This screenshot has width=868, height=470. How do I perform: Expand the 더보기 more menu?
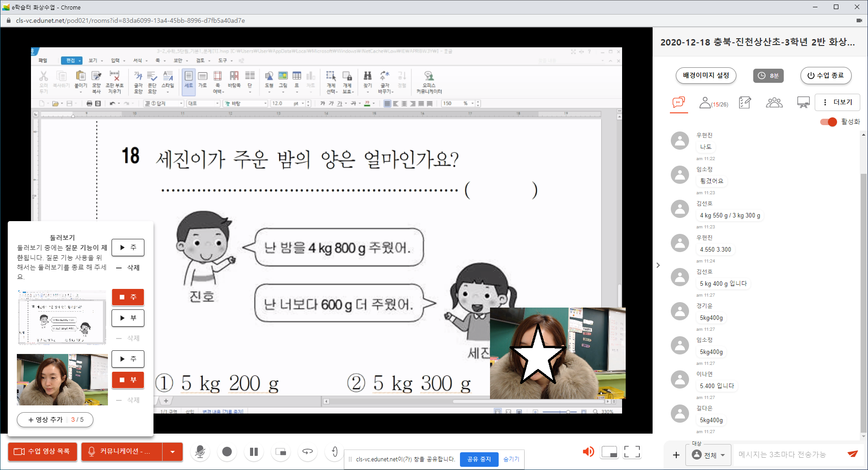837,102
